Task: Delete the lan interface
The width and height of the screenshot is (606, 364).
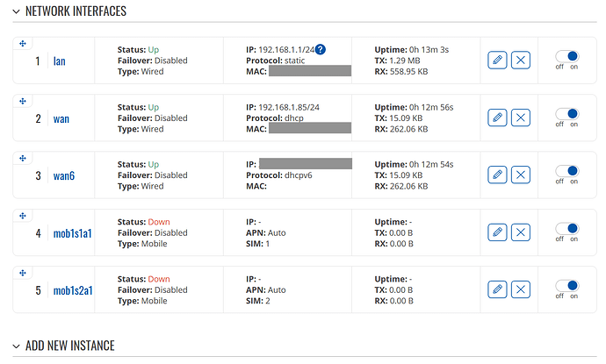Action: point(521,61)
